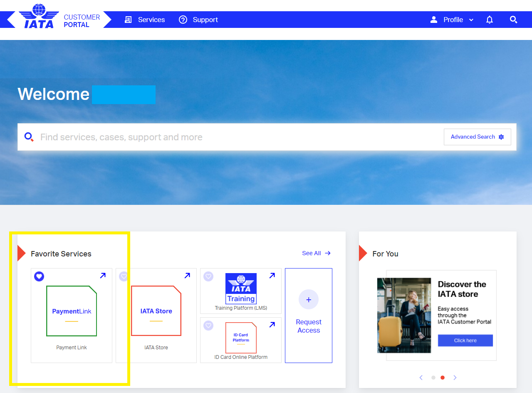This screenshot has height=393, width=532.
Task: Open Payment Link via its arrow icon
Action: [x=103, y=275]
